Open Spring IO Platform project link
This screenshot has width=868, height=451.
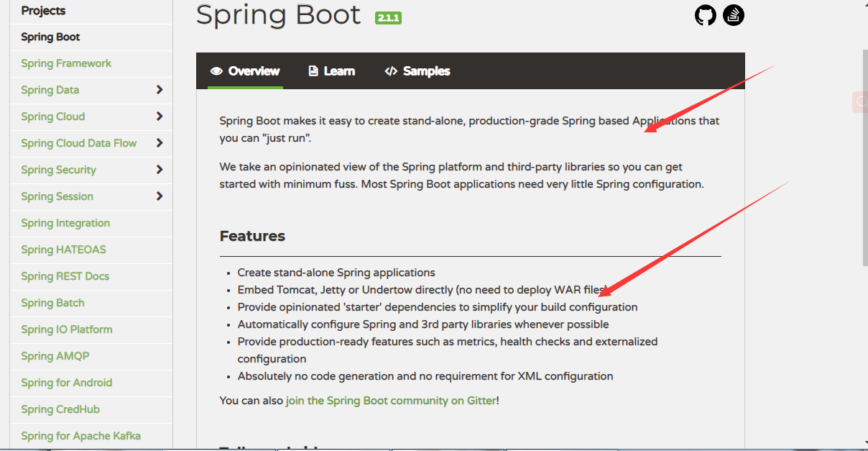(67, 329)
